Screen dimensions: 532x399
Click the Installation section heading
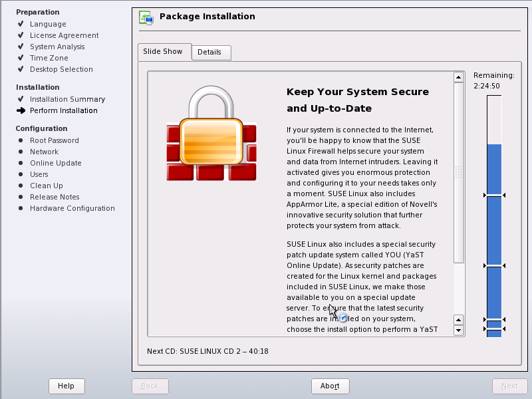click(x=38, y=87)
